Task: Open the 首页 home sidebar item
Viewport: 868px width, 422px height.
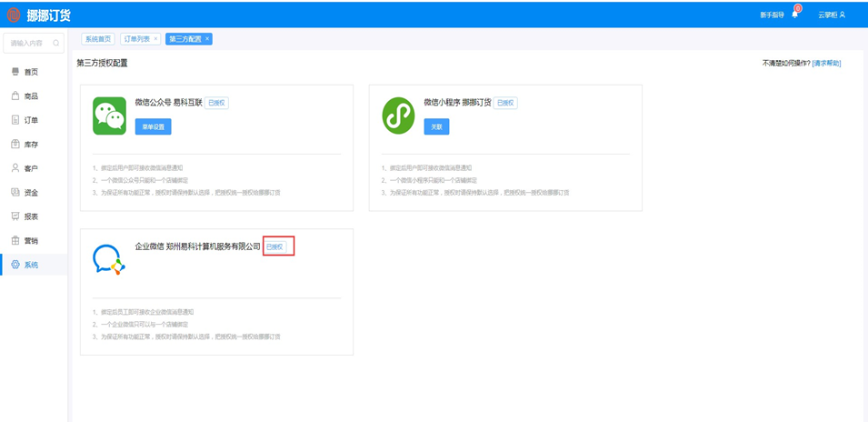Action: (x=31, y=72)
